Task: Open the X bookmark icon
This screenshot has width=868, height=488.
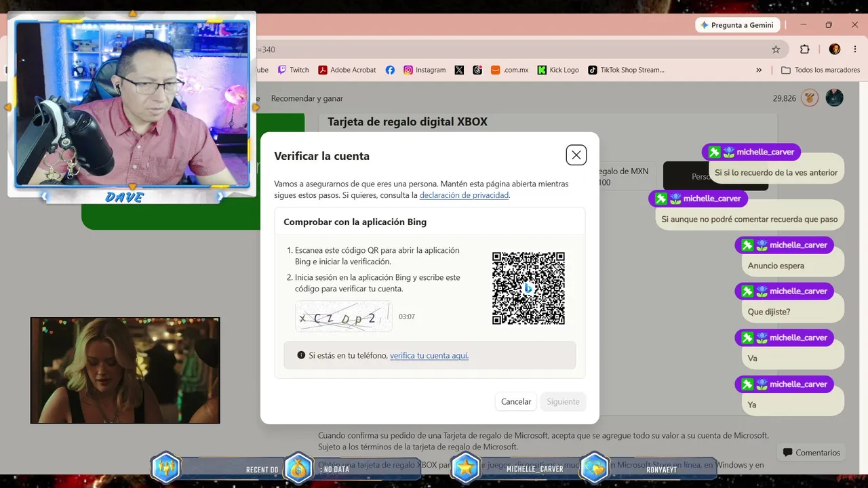Action: tap(459, 70)
